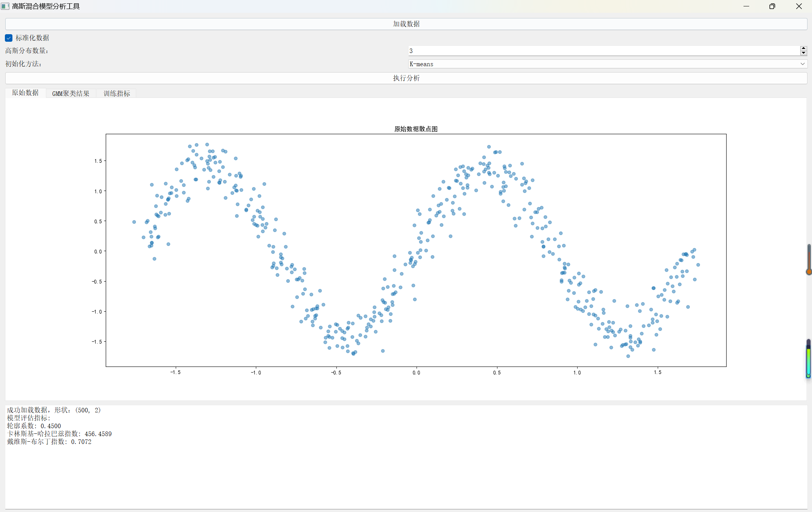812x512 pixels.
Task: Close the 高斯混合模型分析工具 window
Action: [x=799, y=6]
